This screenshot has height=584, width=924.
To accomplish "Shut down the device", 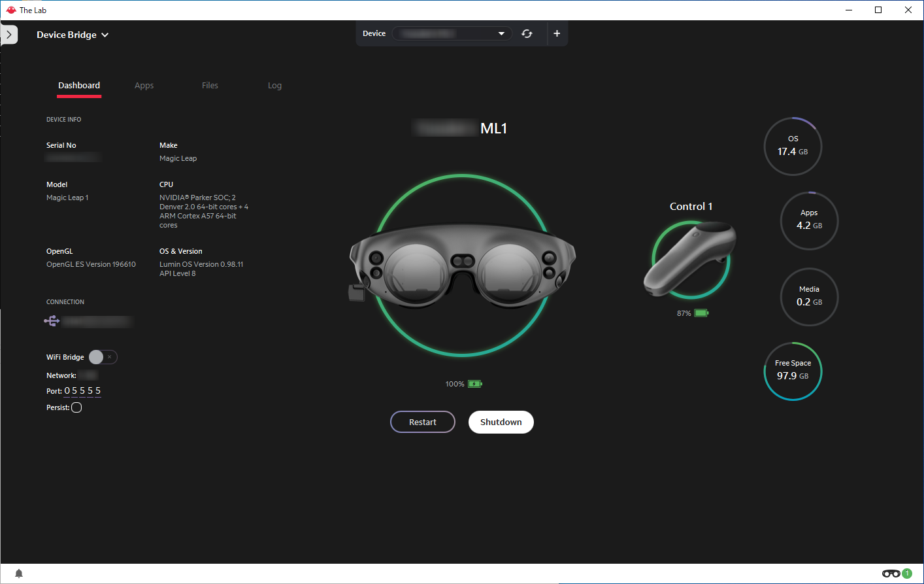I will [501, 422].
